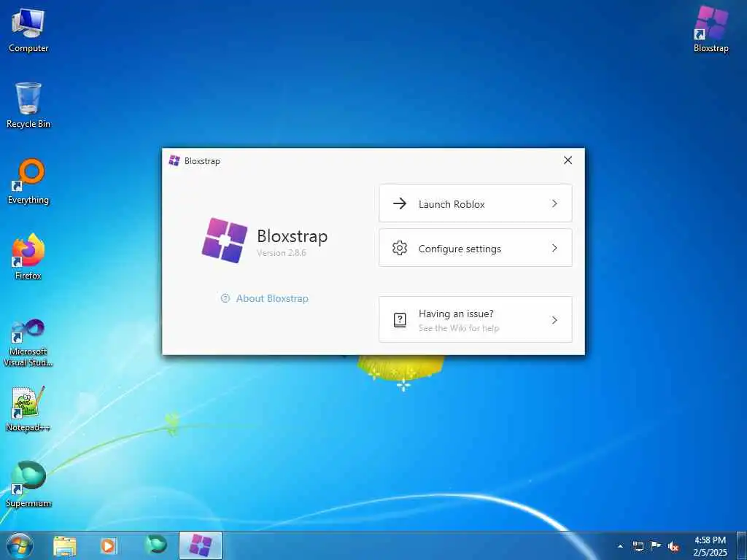The width and height of the screenshot is (747, 560).
Task: Select the Bloxstrap desktop shortcut
Action: 711,29
